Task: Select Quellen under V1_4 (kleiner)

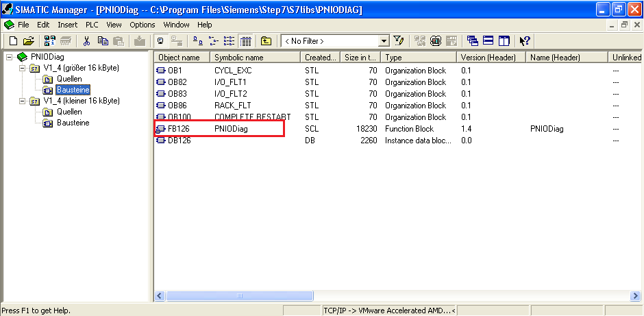Action: coord(69,112)
